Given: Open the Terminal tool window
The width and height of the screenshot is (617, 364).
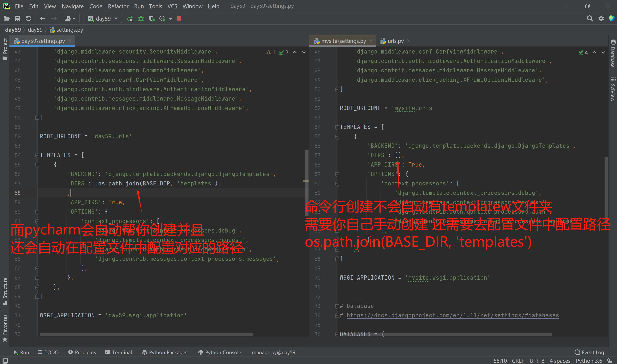Looking at the screenshot, I should 118,352.
